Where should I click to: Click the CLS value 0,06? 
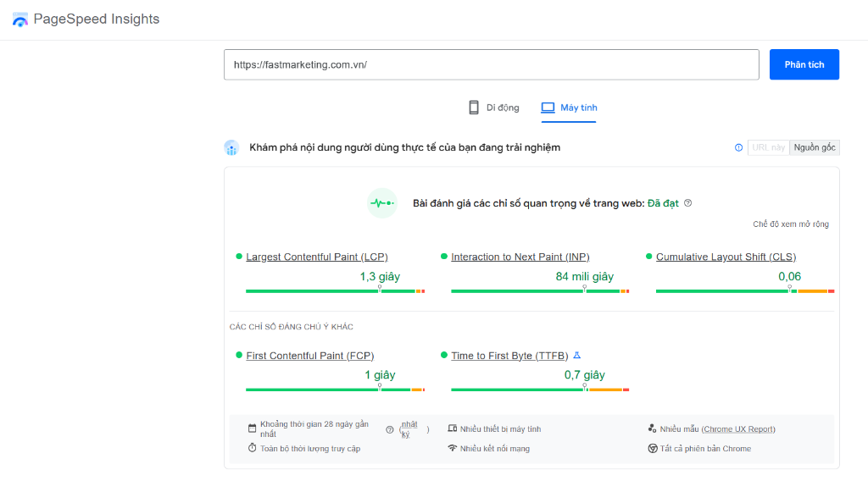pos(789,276)
